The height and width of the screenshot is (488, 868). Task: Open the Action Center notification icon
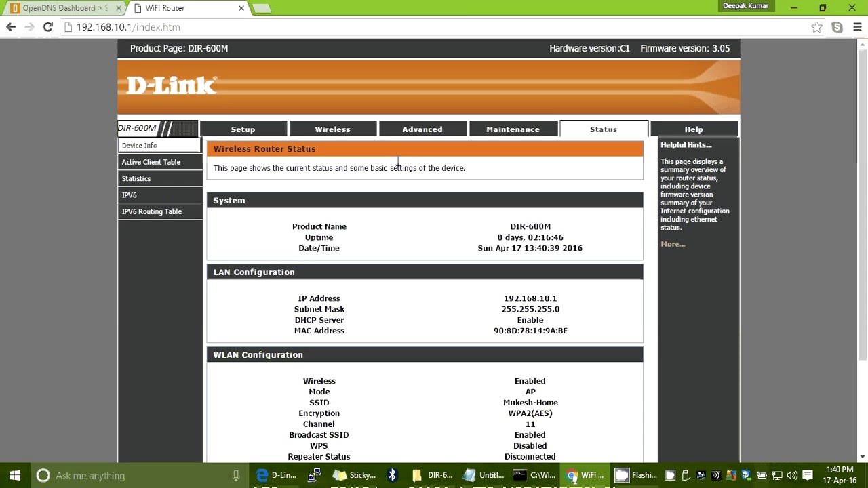[x=808, y=475]
